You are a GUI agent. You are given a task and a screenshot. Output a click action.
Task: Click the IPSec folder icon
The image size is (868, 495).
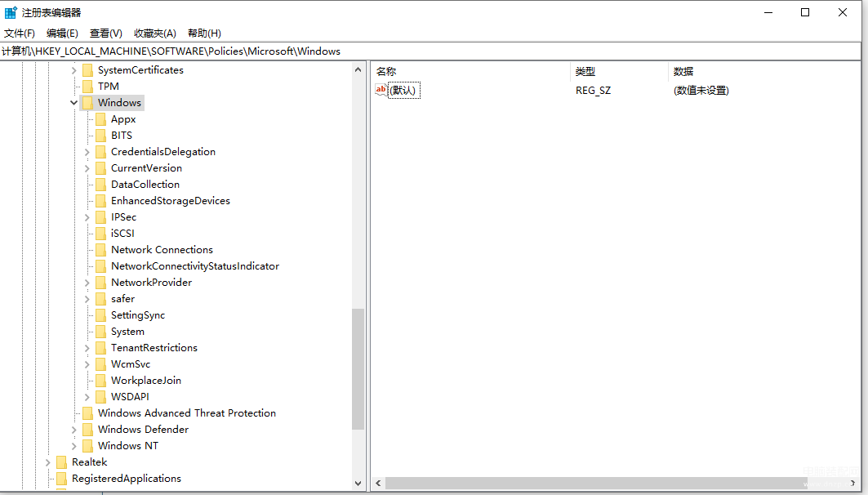click(x=100, y=217)
